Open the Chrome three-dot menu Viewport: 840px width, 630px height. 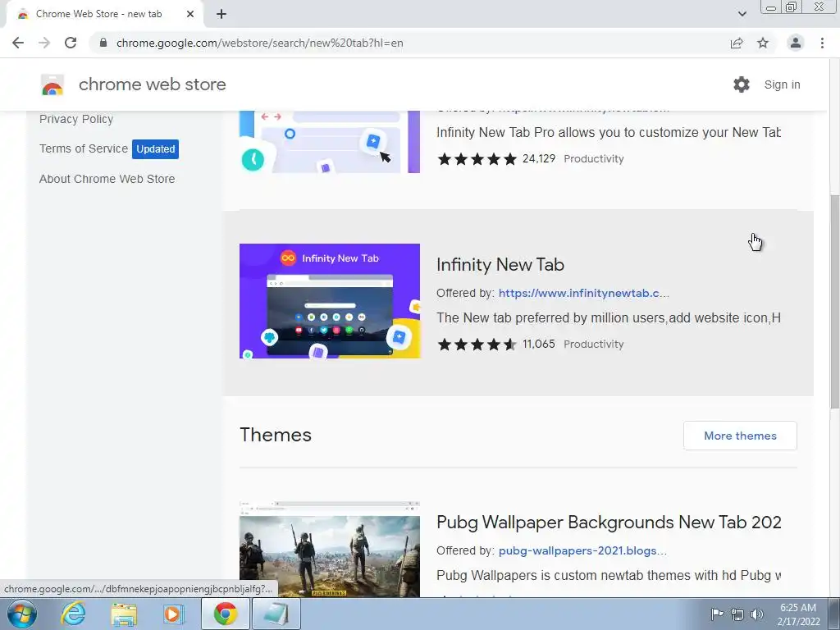tap(822, 43)
